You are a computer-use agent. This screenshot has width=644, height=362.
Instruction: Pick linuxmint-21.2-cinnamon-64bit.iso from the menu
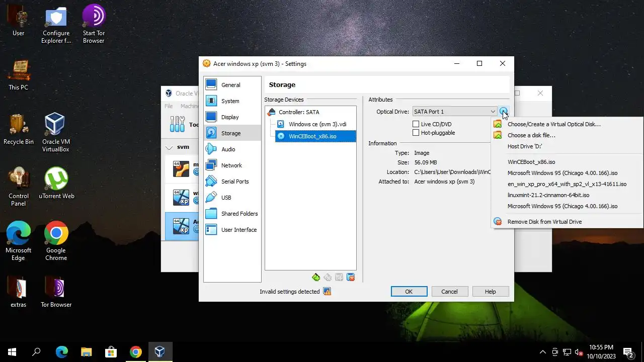[567, 195]
